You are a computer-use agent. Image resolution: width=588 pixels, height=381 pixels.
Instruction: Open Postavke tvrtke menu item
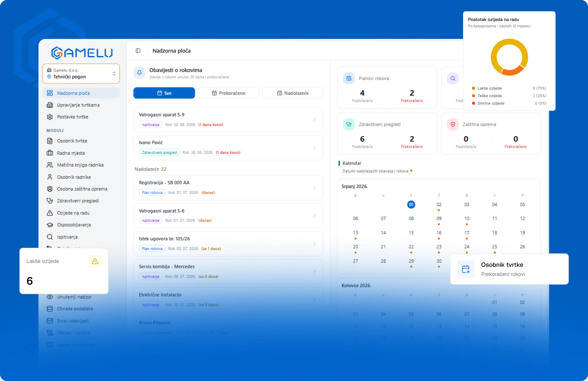pyautogui.click(x=81, y=117)
